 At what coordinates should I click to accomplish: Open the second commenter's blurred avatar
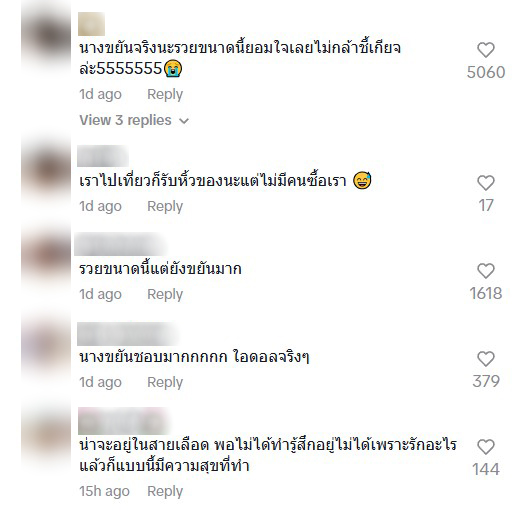(x=46, y=168)
